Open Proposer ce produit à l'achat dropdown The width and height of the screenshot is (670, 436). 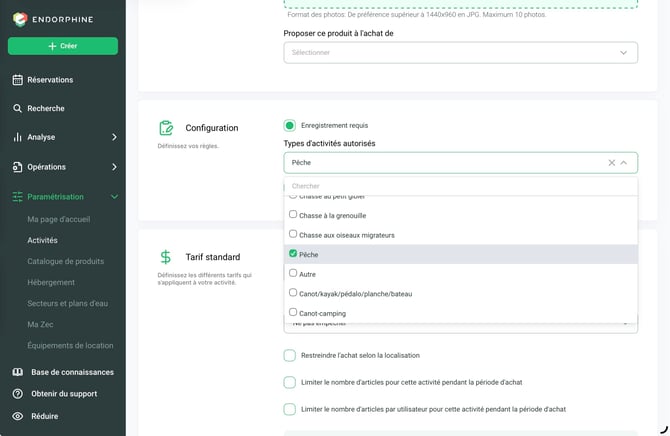[x=461, y=53]
